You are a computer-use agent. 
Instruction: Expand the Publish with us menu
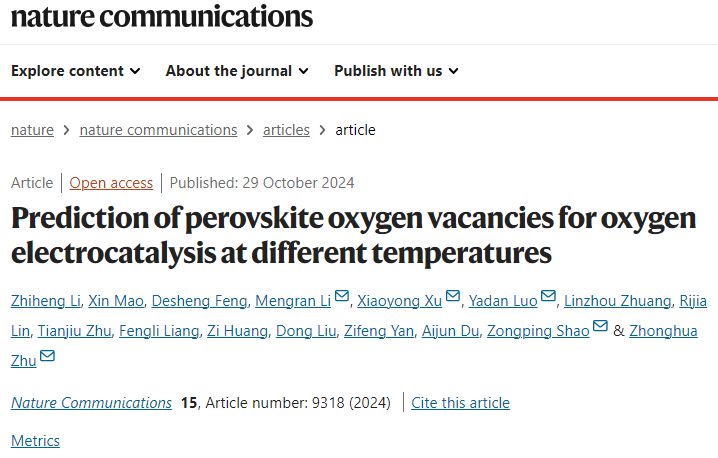click(x=396, y=71)
